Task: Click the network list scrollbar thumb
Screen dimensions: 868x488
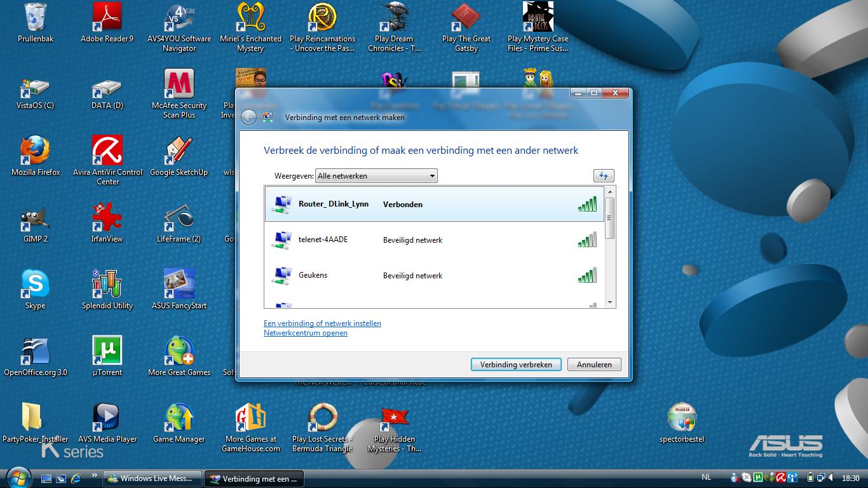Action: (610, 218)
